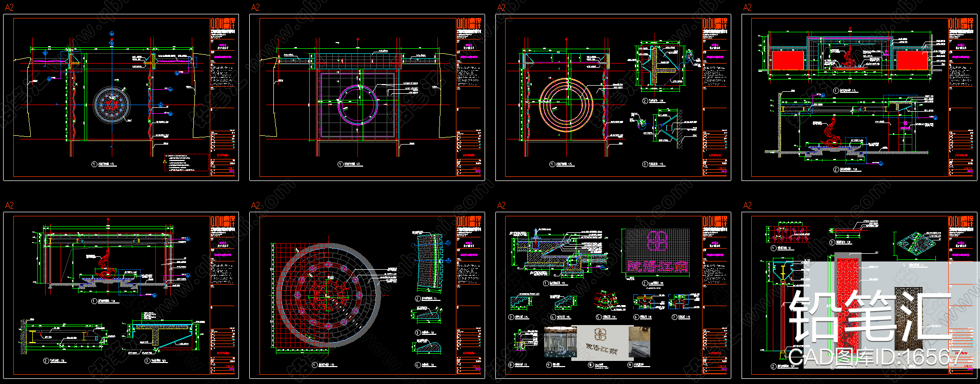Viewport: 980px width, 384px height.
Task: Click the A2 label above the grey circular paving sheet
Action: pyautogui.click(x=255, y=205)
